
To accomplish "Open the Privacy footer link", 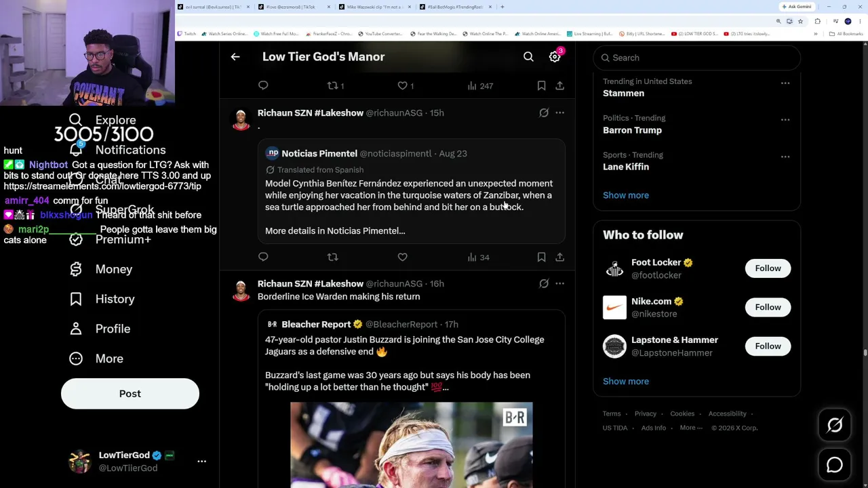I will (x=646, y=413).
